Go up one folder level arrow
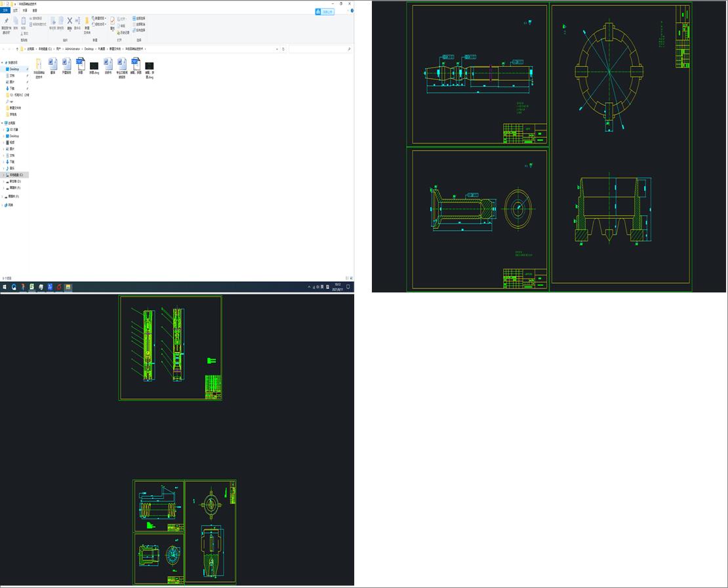This screenshot has height=588, width=728. (x=17, y=49)
